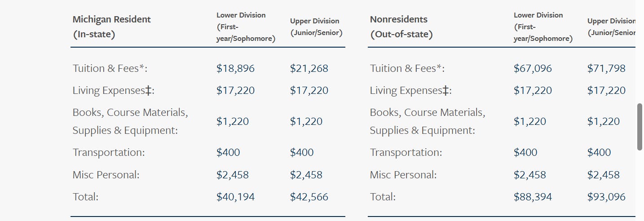Select the Michigan Resident (In-state) heading
Screen dimensions: 644x221
(112, 27)
